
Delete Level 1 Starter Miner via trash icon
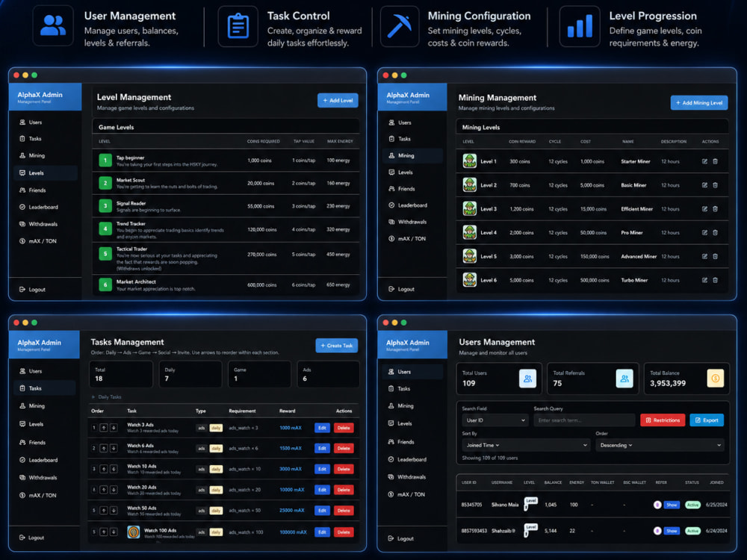coord(715,161)
